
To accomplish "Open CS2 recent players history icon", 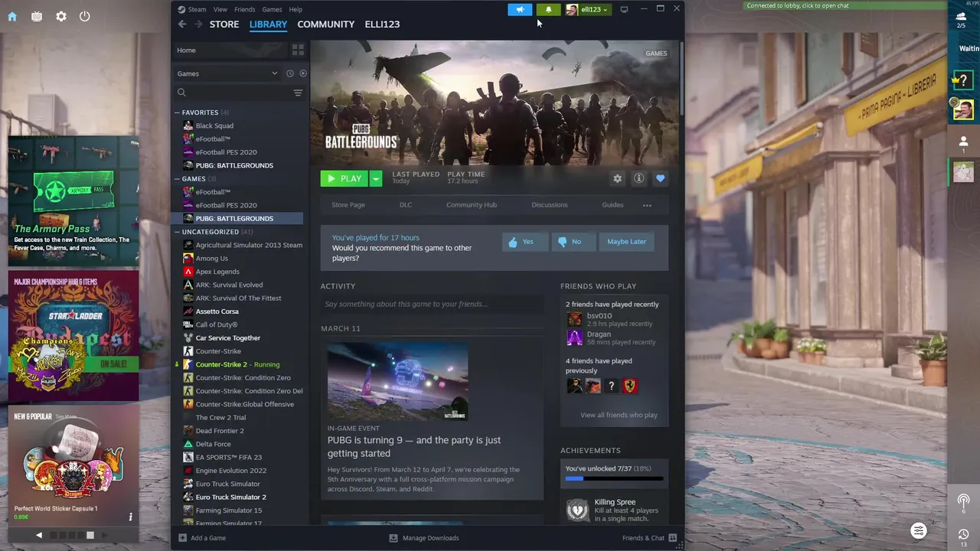I will [963, 535].
